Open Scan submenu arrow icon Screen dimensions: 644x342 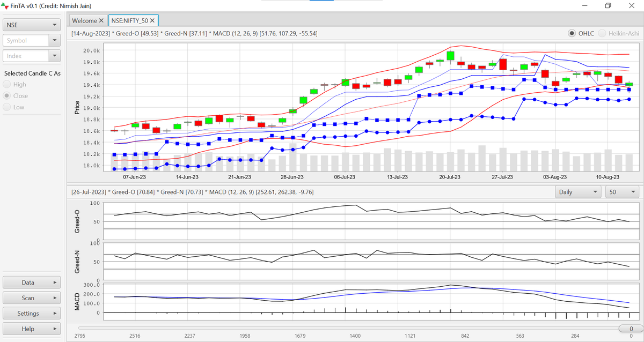[x=55, y=298]
